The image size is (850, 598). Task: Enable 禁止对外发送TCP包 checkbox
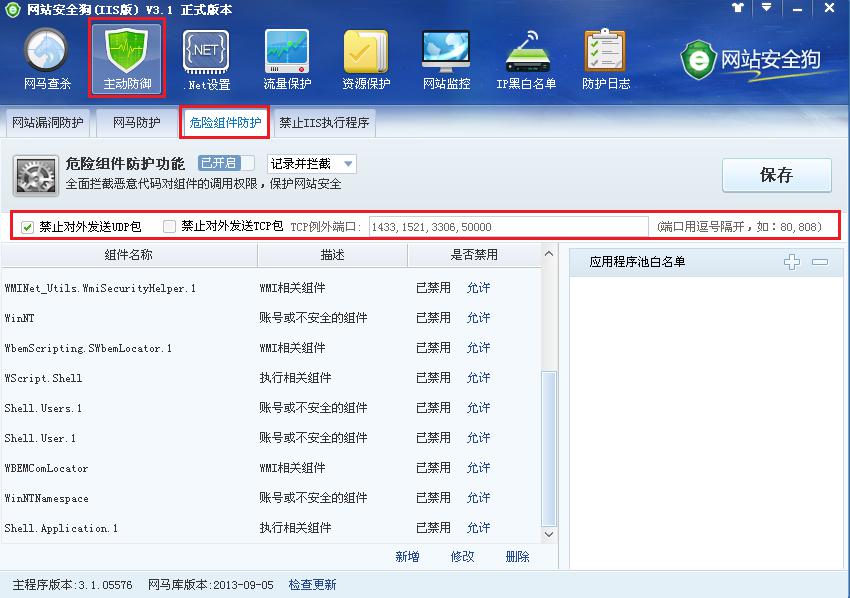169,227
